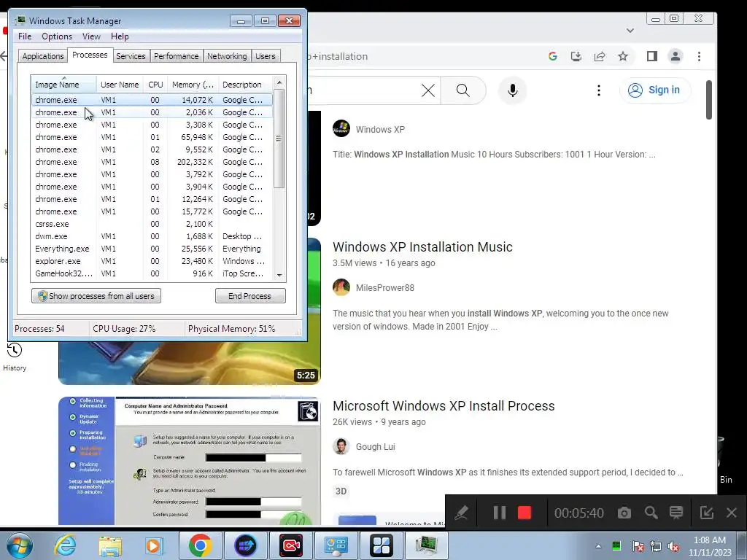The width and height of the screenshot is (747, 560).
Task: Switch to the Services tab
Action: tap(131, 56)
